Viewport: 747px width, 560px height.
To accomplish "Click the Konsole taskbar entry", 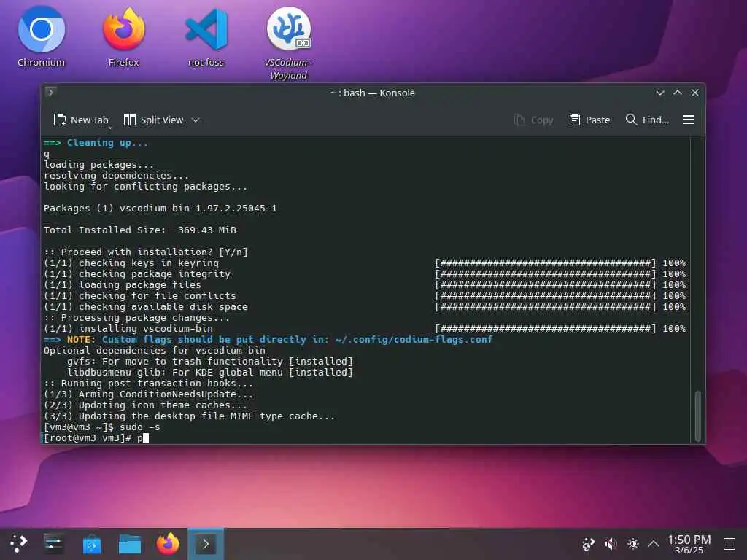I will pyautogui.click(x=206, y=543).
